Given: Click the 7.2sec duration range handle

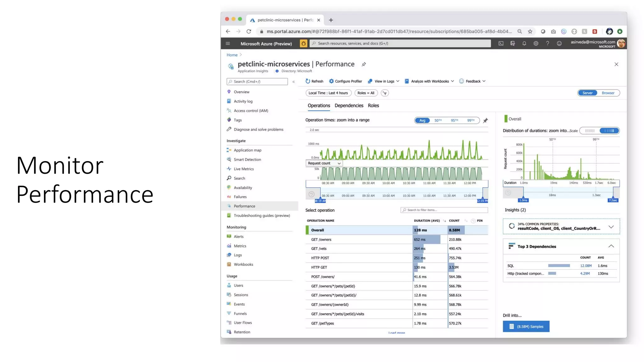Looking at the screenshot, I should point(613,200).
